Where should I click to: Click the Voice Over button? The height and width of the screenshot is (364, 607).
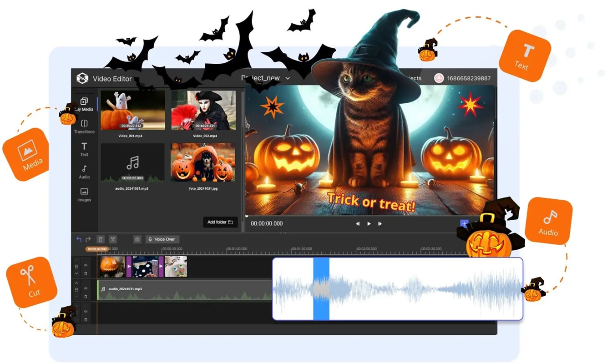162,239
